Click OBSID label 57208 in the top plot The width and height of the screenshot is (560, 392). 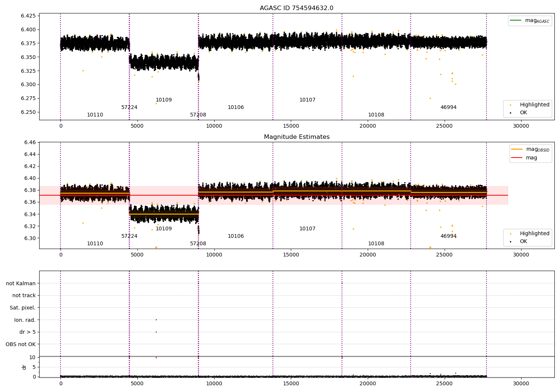click(198, 115)
